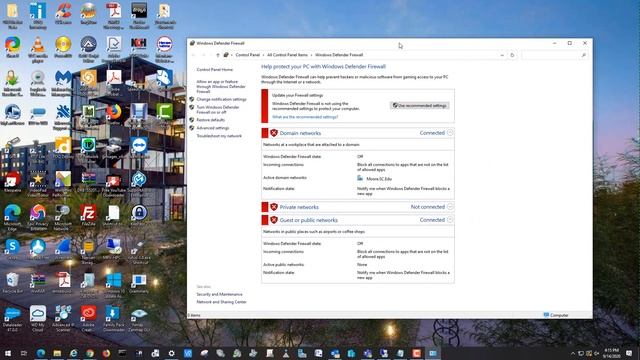Go up one level with the up arrow
Image resolution: width=640 pixels, height=360 pixels.
click(x=218, y=55)
